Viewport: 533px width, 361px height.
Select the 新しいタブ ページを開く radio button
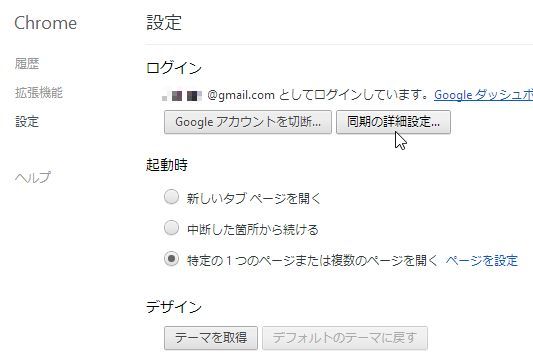171,197
